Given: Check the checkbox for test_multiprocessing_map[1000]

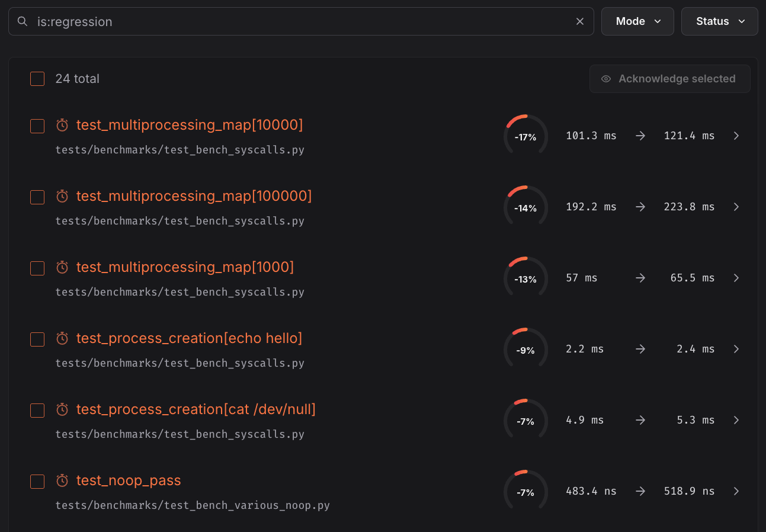Looking at the screenshot, I should click(37, 268).
